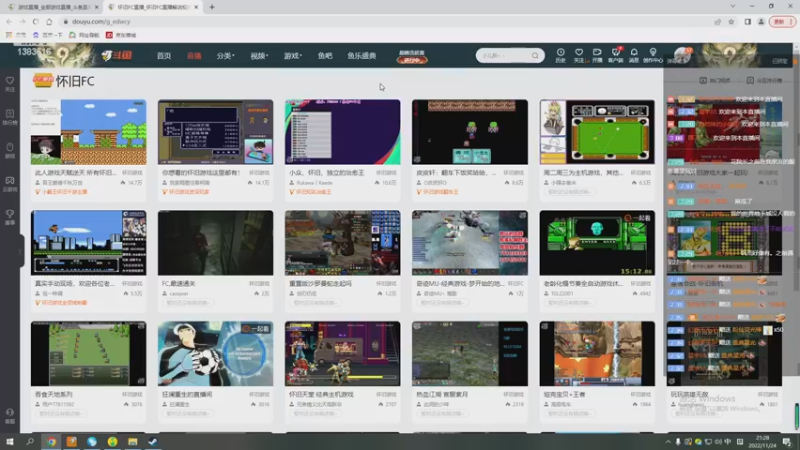Open the 历史 history clock icon
Screen dimensions: 800x450
(560, 55)
